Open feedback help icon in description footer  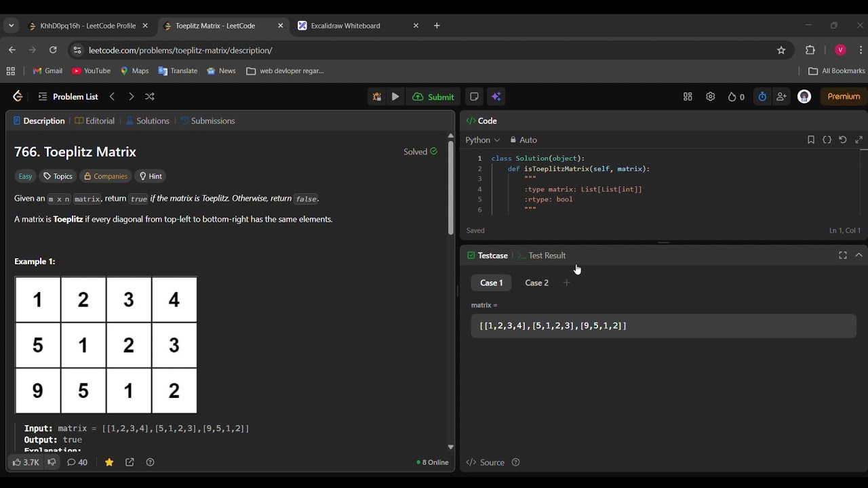coord(151,462)
